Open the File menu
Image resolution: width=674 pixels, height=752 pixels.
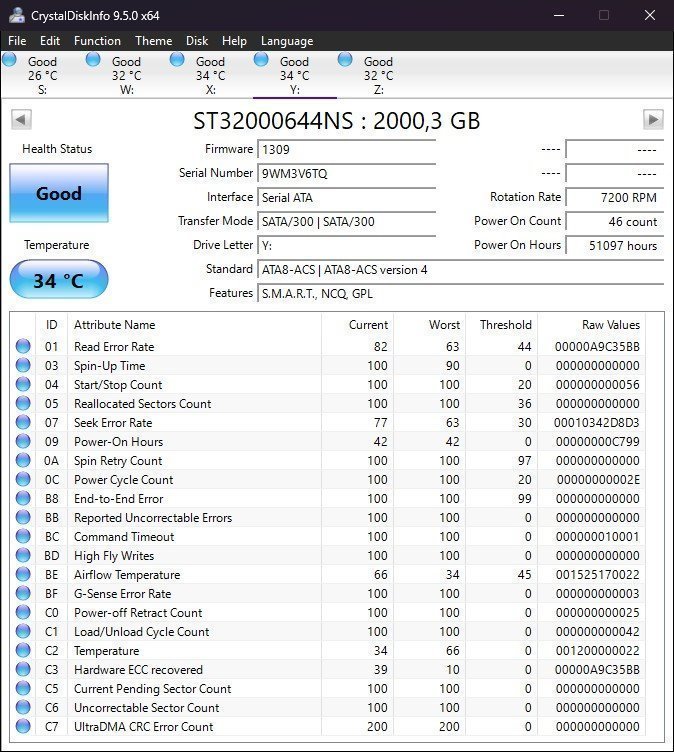tap(17, 41)
